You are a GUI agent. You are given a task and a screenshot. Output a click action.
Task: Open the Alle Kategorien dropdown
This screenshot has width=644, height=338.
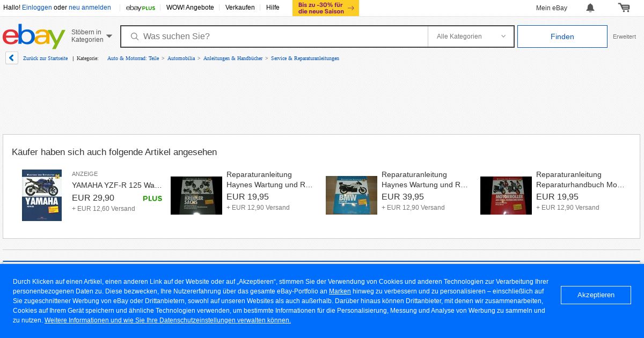click(x=471, y=36)
